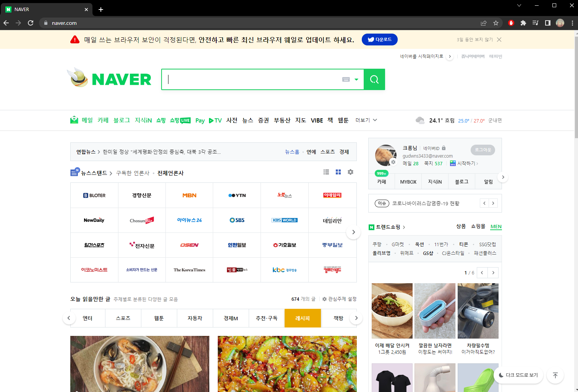Open 코로나바이러스감염증-19 현황 issue link
The image size is (578, 392).
click(426, 203)
